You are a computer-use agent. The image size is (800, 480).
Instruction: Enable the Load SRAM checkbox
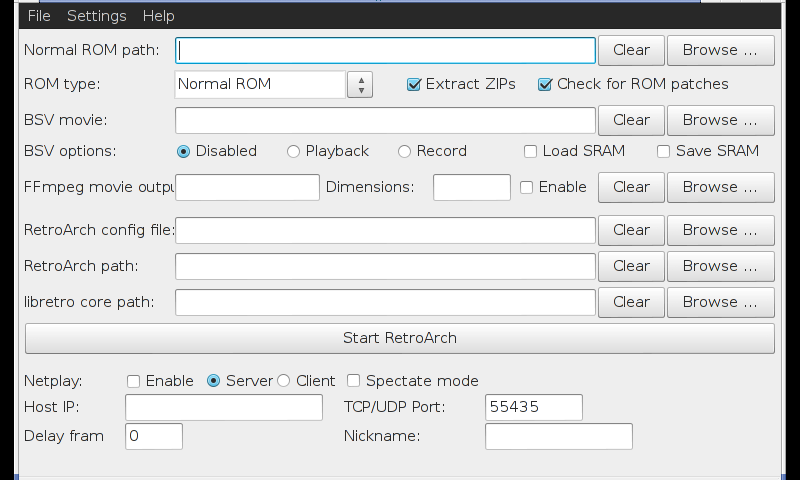530,151
